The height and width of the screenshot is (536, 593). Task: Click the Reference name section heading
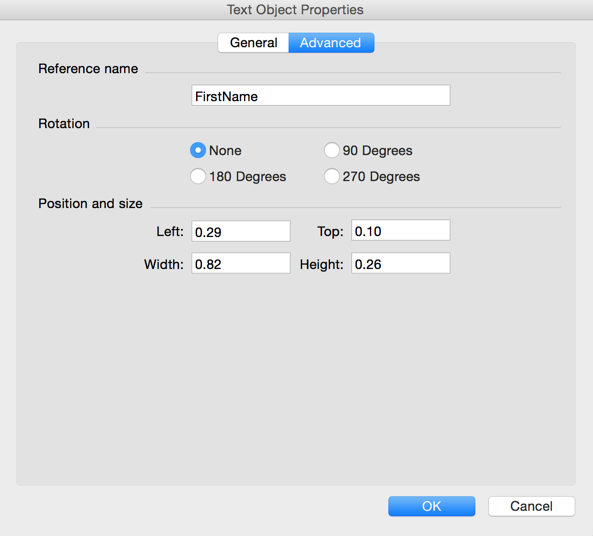88,69
